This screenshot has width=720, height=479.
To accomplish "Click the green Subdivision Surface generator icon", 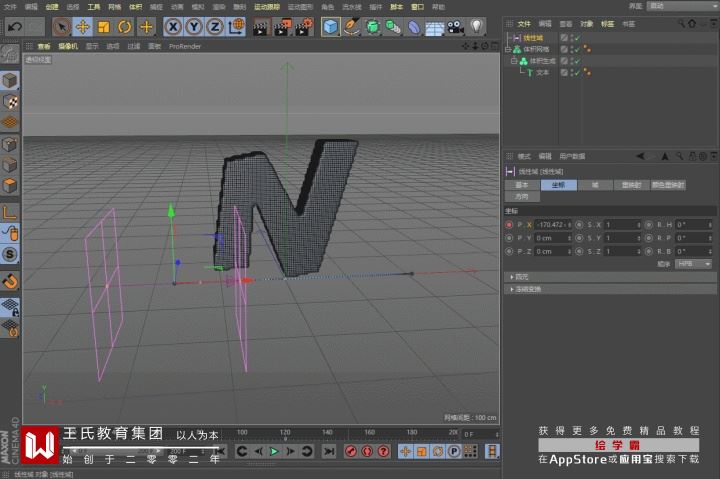I will point(372,27).
